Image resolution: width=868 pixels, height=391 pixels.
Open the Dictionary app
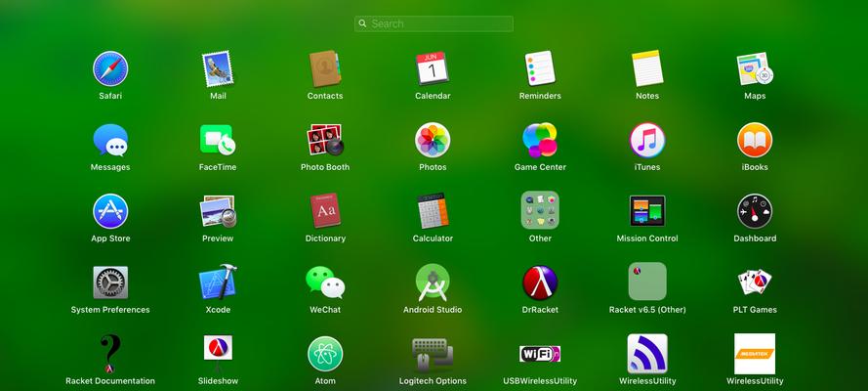[325, 211]
